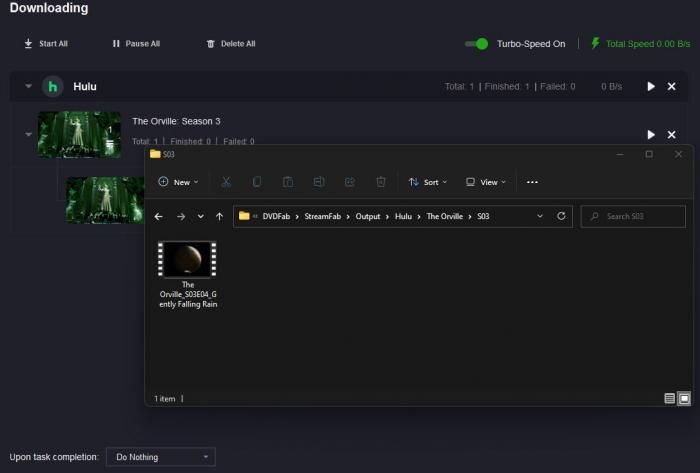Screen dimensions: 700x473
Task: Refresh the S03 folder view
Action: click(x=561, y=216)
